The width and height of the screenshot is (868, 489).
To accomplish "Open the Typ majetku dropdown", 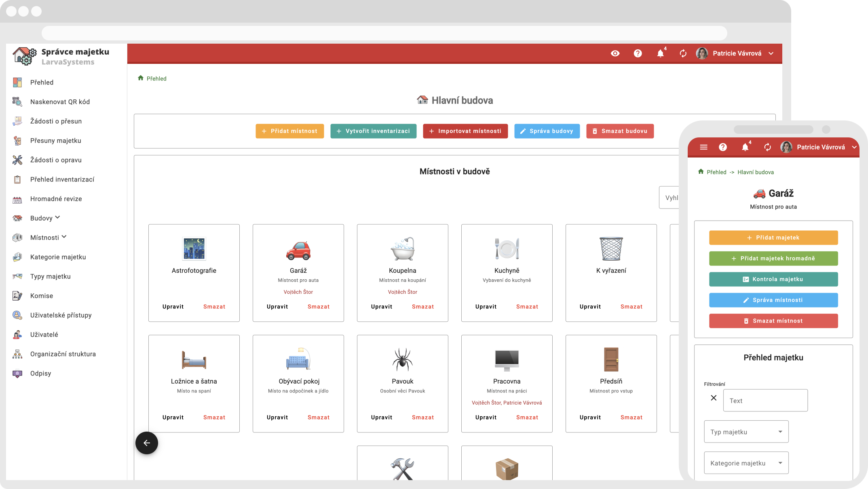I will [x=746, y=432].
